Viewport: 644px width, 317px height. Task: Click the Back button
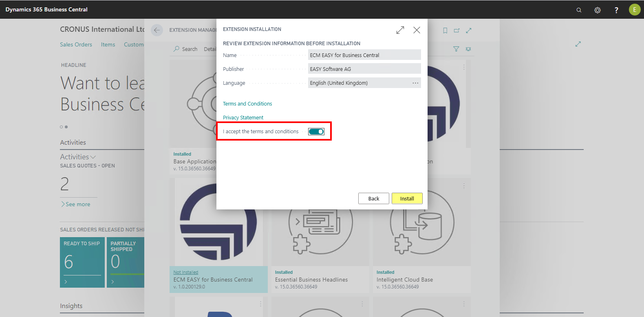(374, 198)
